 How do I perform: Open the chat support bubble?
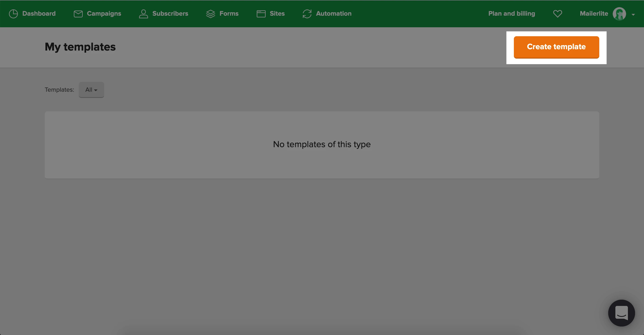tap(621, 313)
